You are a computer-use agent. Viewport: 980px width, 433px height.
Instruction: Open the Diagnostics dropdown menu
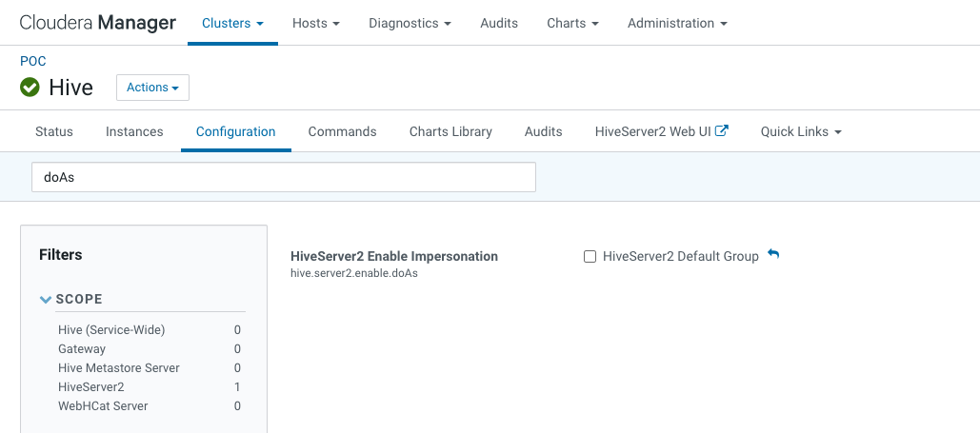tap(410, 23)
